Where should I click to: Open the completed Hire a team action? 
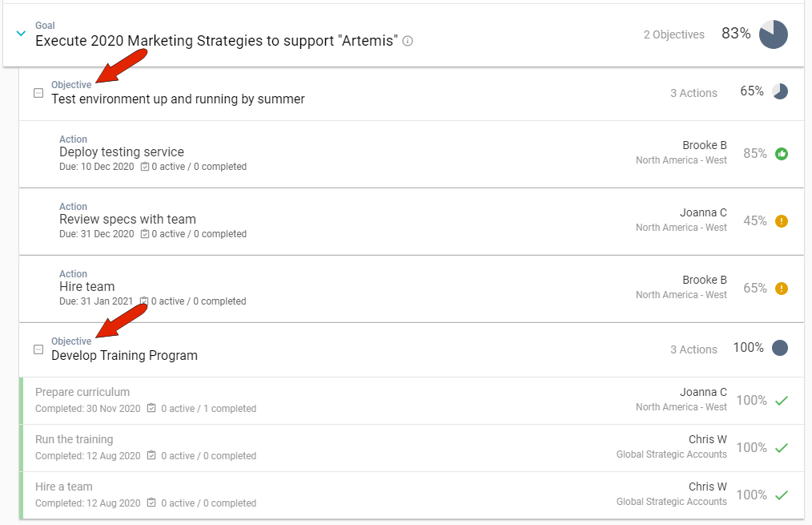point(64,487)
